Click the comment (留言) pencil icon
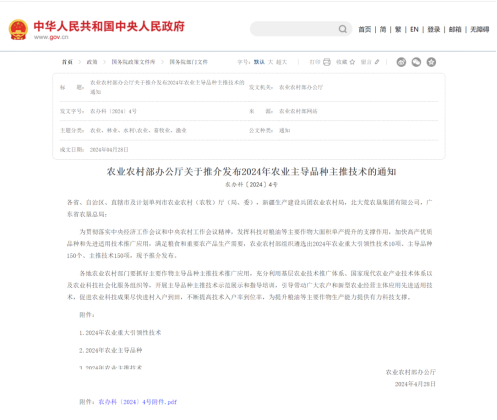The width and height of the screenshot is (497, 420). tap(377, 62)
